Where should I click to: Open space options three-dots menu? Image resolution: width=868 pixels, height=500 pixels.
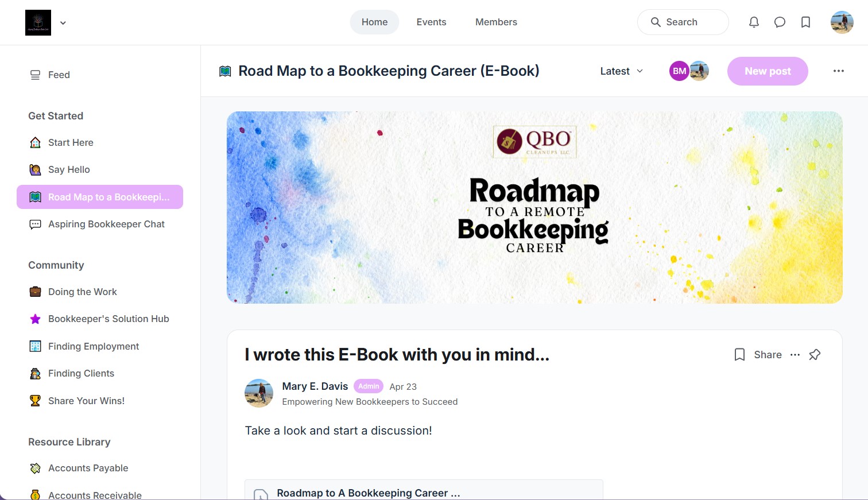pos(838,71)
